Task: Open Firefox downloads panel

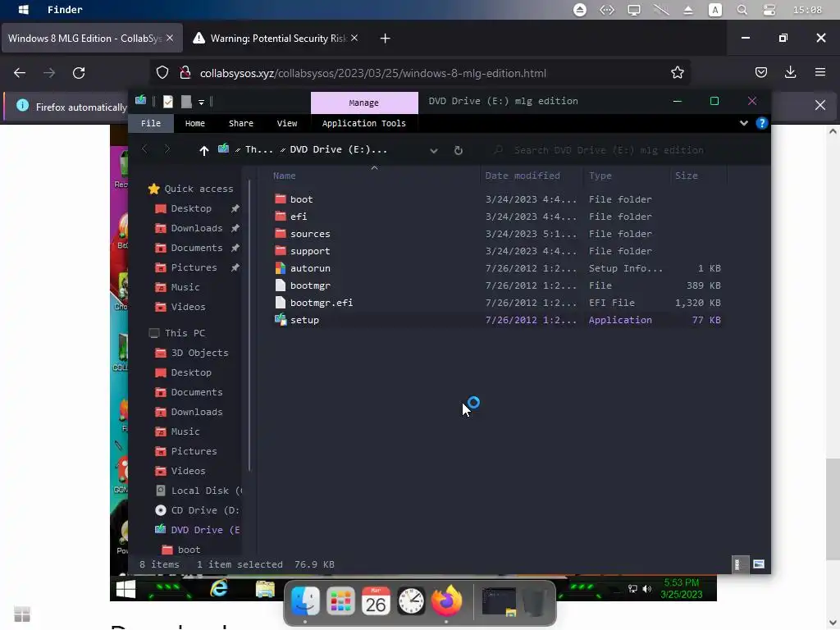Action: coord(790,72)
